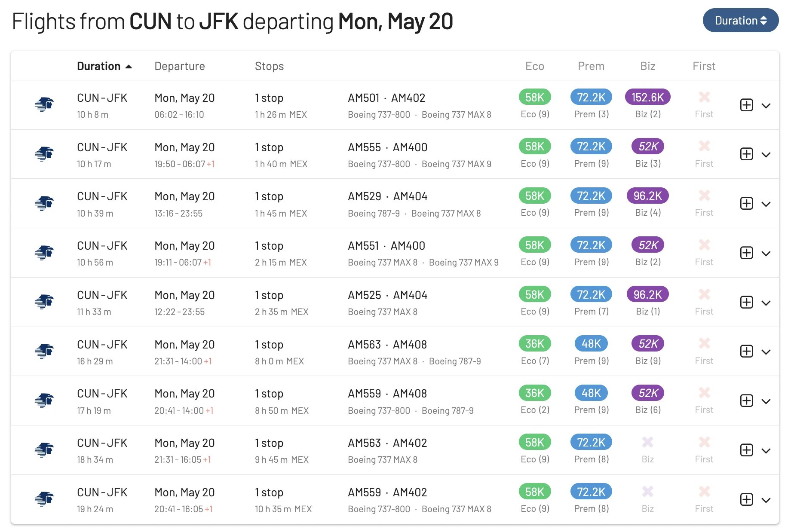Choose the 48K Prem fare on AM559 · AM408
The width and height of the screenshot is (791, 532).
pyautogui.click(x=591, y=393)
